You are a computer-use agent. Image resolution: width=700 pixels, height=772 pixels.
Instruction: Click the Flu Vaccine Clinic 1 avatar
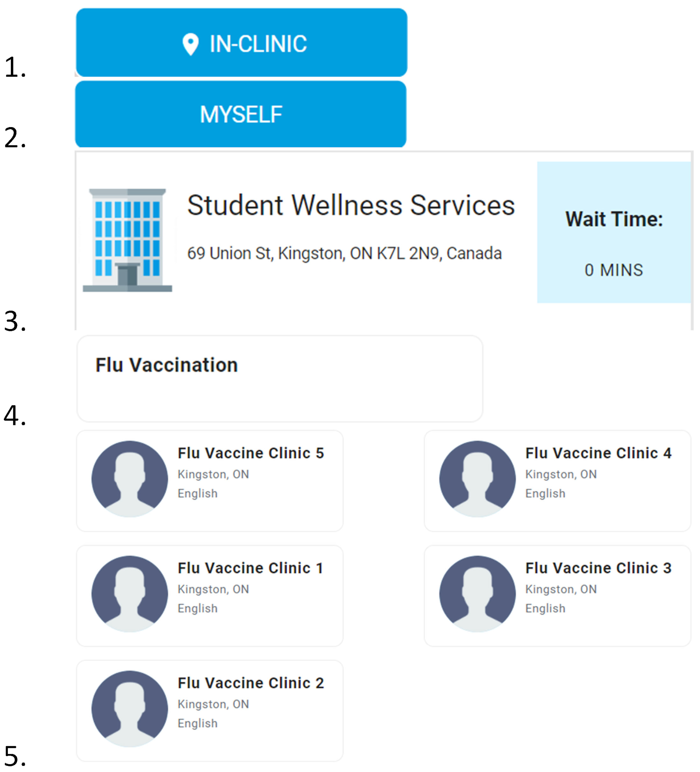point(129,594)
